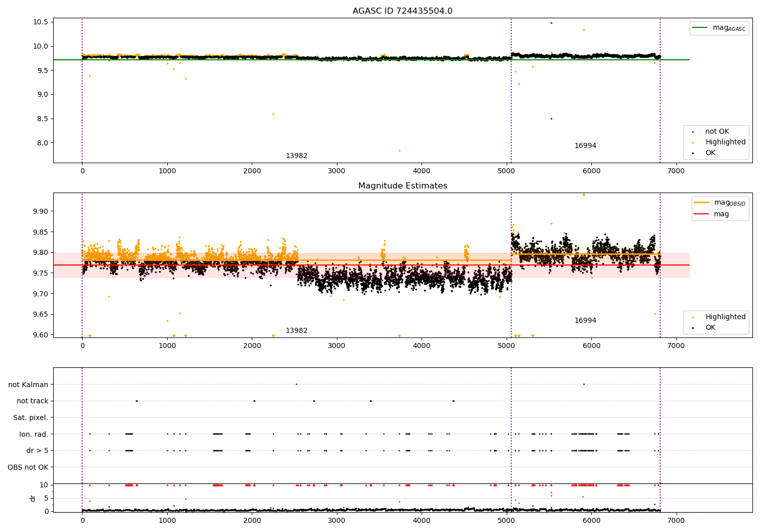The width and height of the screenshot is (760, 532).
Task: Select "not OK" legend entry in top plot
Action: click(717, 132)
